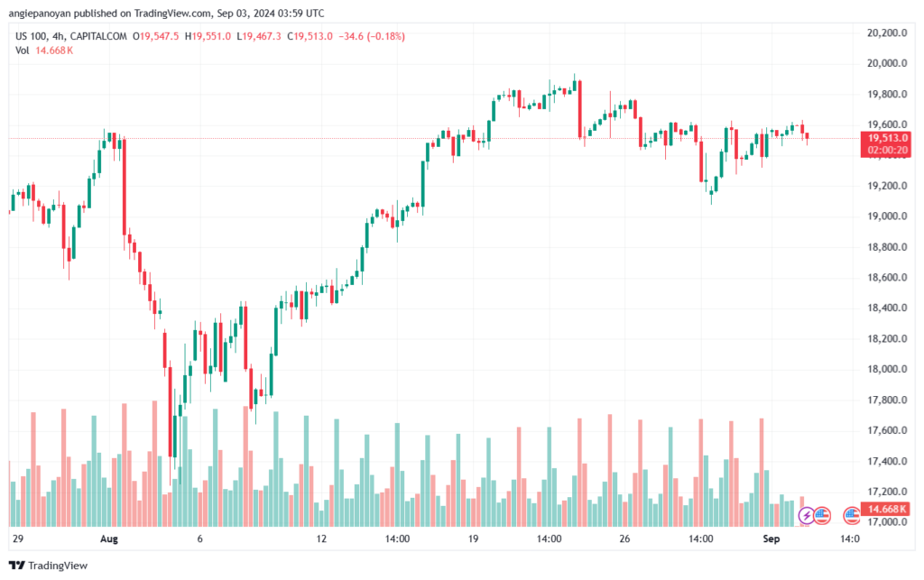The width and height of the screenshot is (924, 580).
Task: Click the 4h timeframe label
Action: [x=58, y=36]
